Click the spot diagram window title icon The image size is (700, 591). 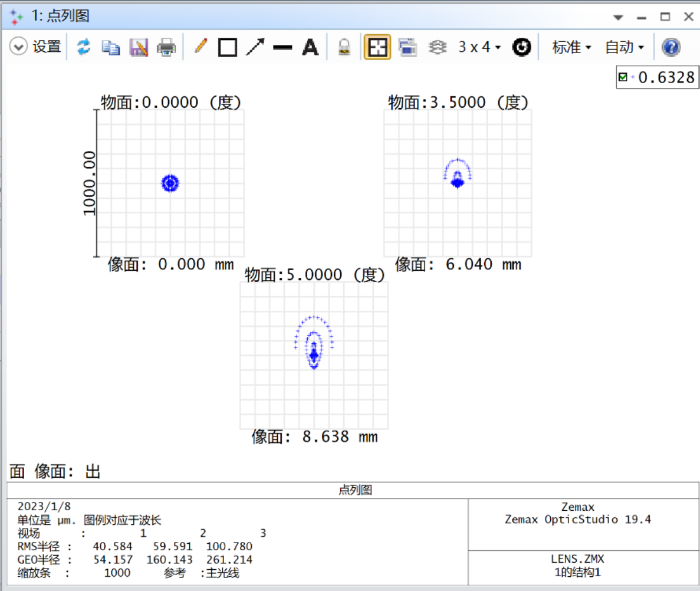pos(17,17)
